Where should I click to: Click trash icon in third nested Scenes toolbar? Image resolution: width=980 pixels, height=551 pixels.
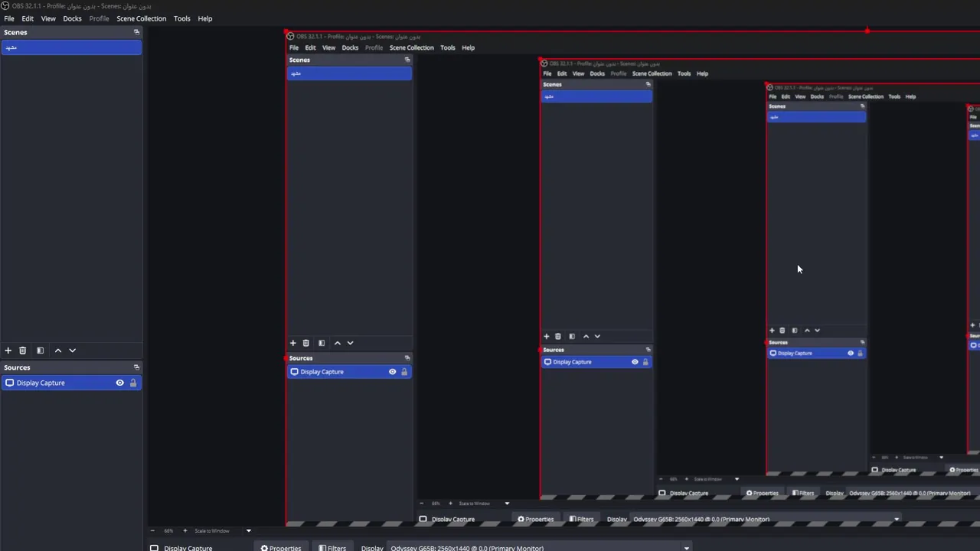[782, 330]
